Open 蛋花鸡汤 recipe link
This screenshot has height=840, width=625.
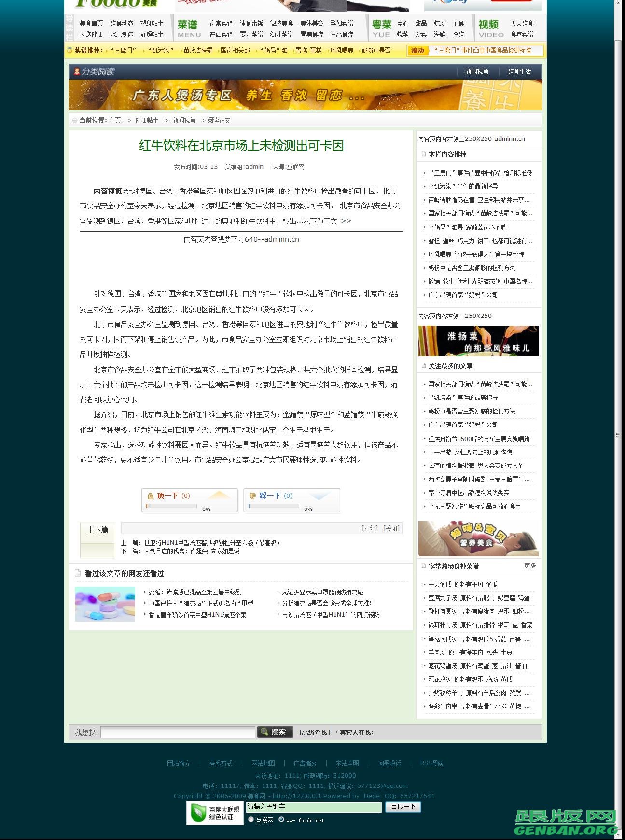tap(470, 679)
